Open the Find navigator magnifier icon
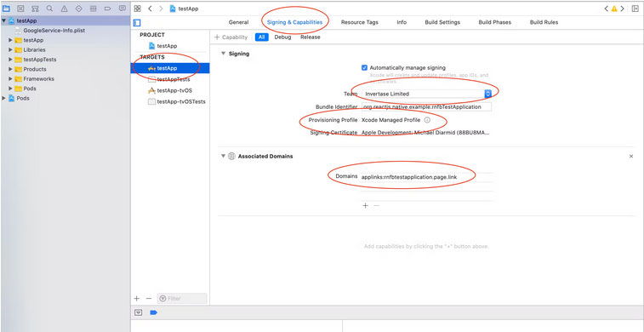644x332 pixels. coord(49,9)
